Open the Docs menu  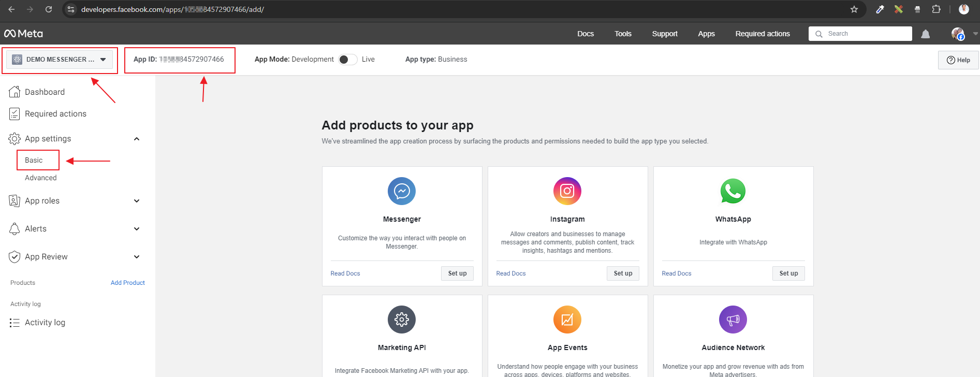(x=586, y=34)
